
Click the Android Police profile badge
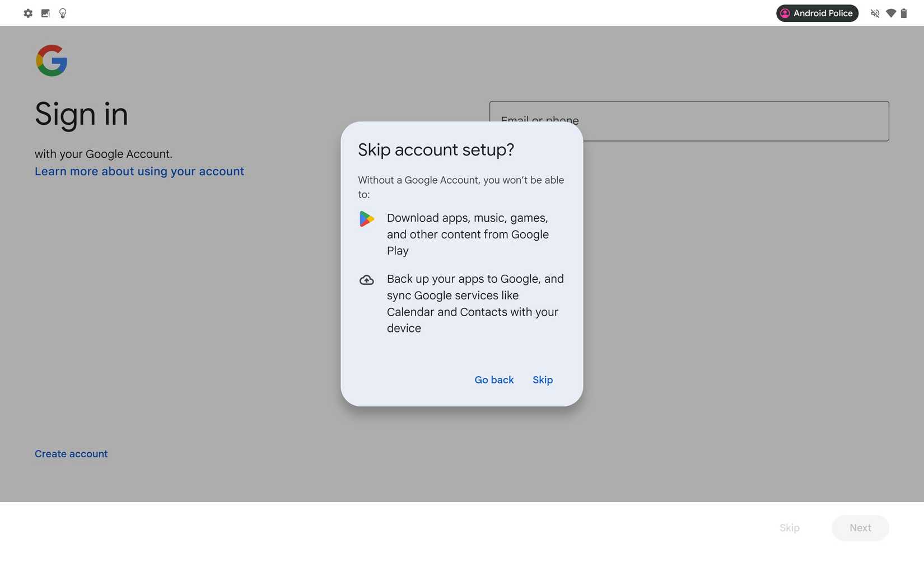(x=817, y=13)
